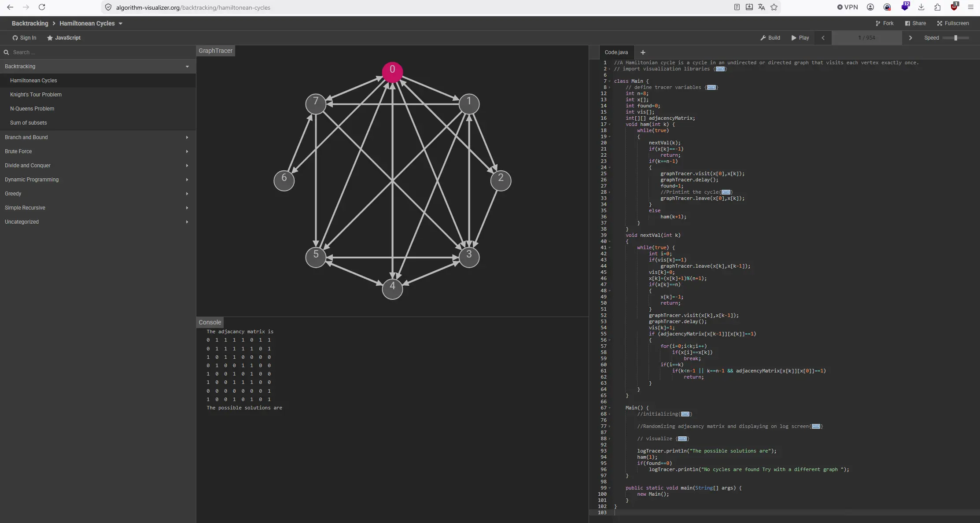Step to next frame with right chevron
The width and height of the screenshot is (980, 523).
[910, 38]
